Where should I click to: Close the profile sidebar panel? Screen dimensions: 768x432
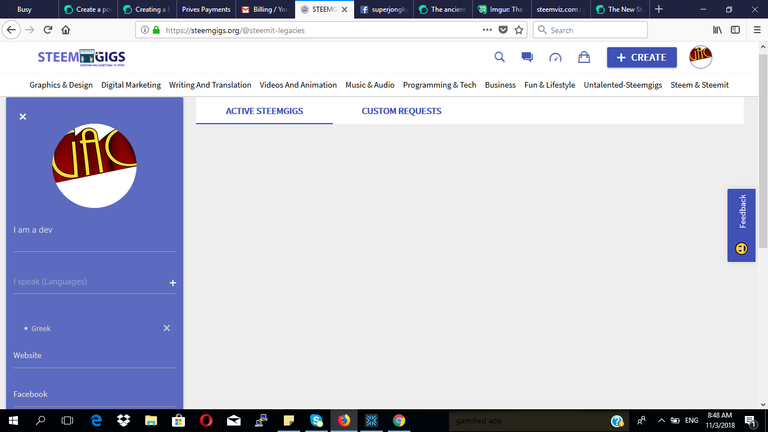(23, 117)
